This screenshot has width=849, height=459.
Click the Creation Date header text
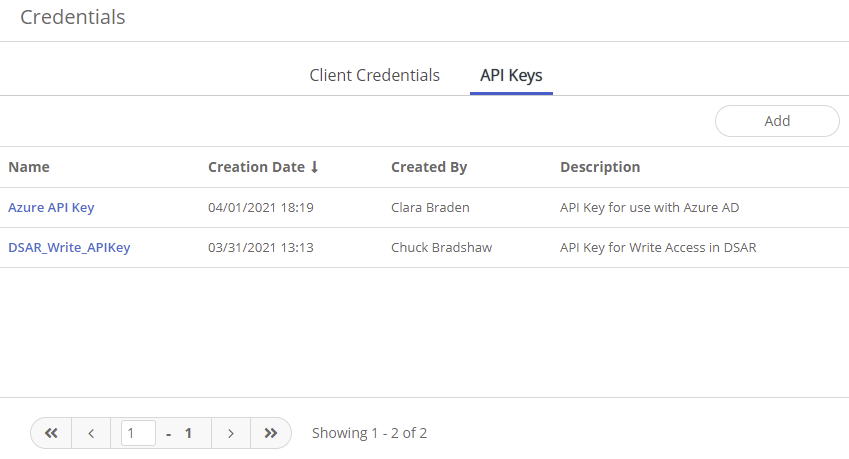click(x=256, y=167)
